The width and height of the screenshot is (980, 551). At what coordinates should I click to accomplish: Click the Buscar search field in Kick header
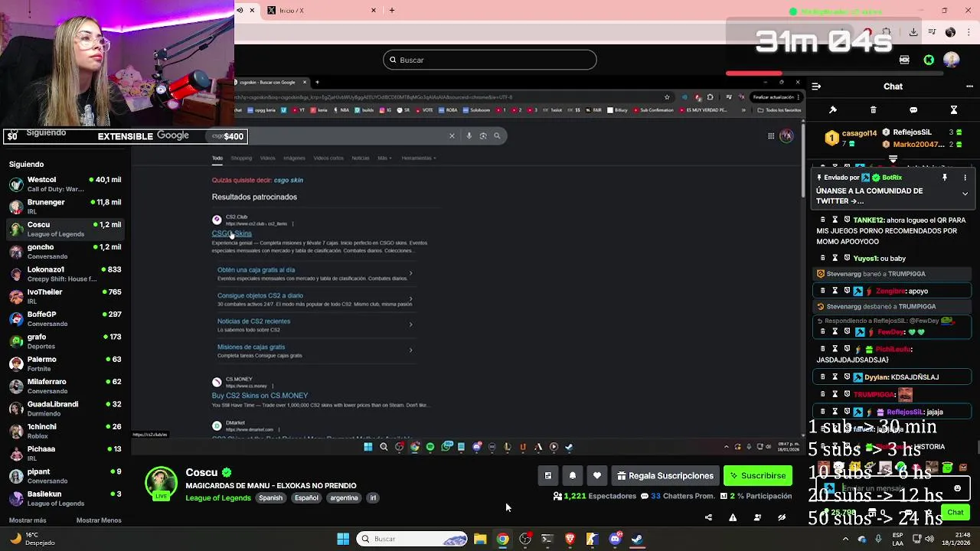[490, 60]
